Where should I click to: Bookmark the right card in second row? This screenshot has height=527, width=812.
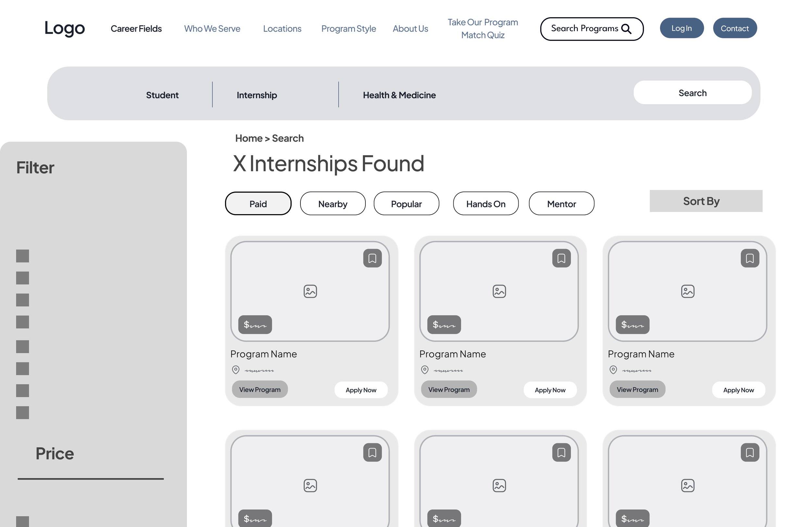coord(750,452)
